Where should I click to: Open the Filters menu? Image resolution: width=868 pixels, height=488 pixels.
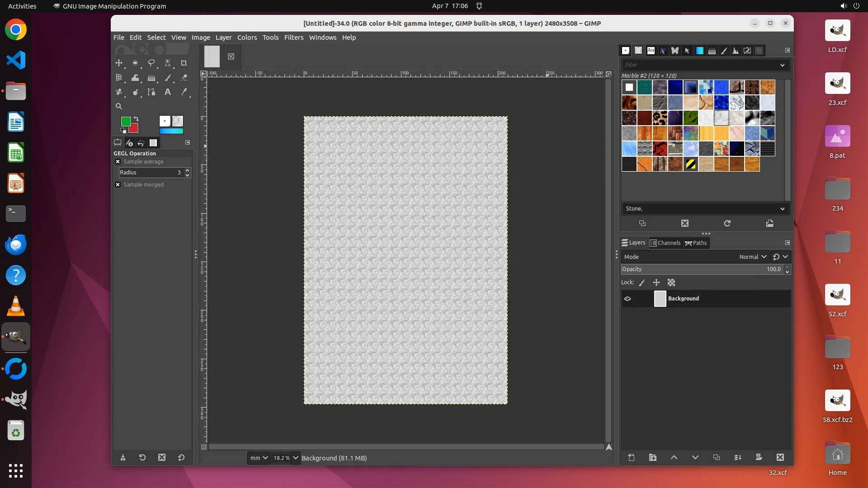coord(293,38)
